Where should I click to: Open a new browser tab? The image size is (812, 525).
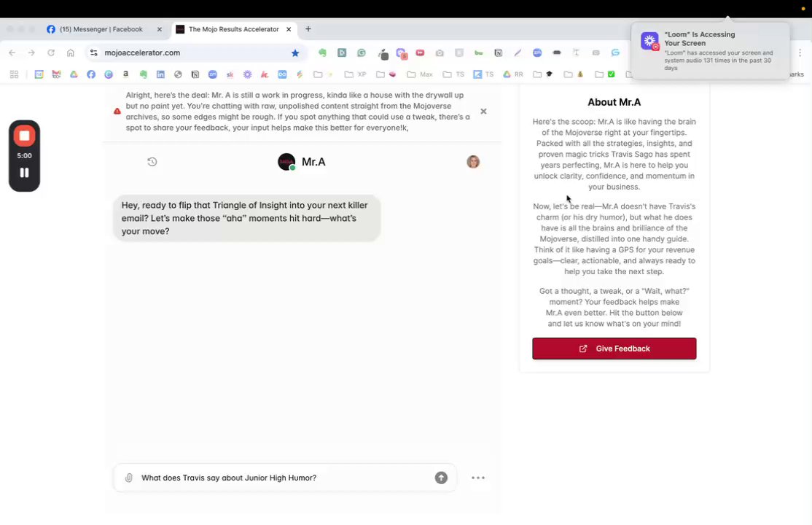coord(308,30)
